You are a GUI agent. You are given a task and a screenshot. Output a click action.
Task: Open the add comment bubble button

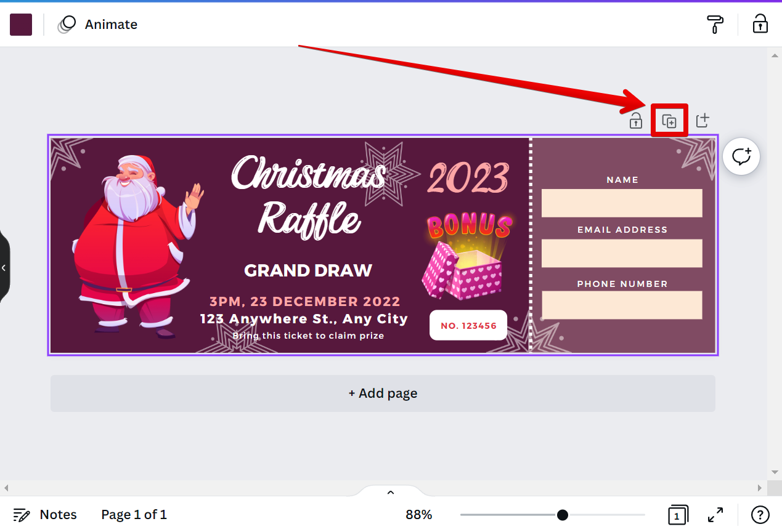tap(741, 156)
